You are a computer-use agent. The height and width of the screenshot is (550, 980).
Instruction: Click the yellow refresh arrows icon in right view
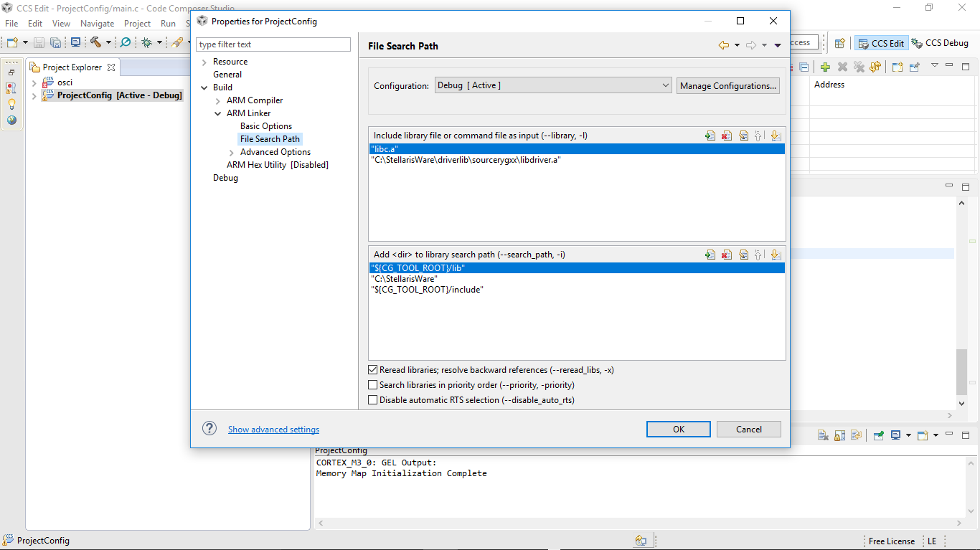point(875,67)
